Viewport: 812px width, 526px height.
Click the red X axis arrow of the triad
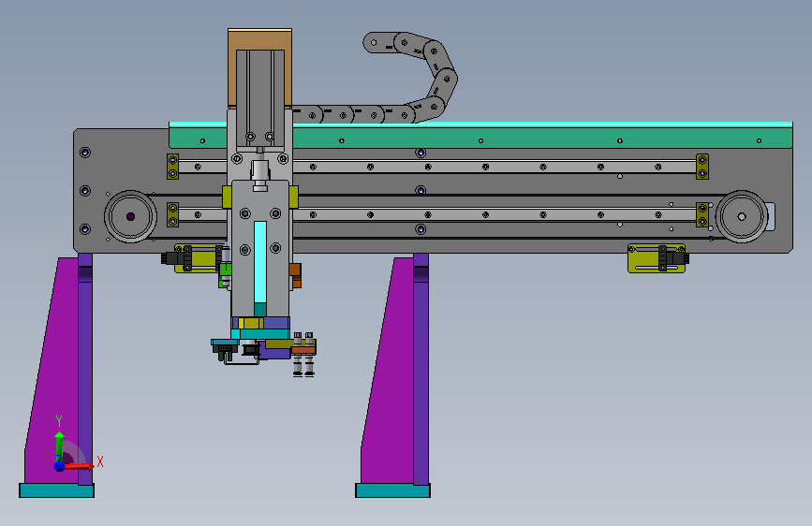[78, 466]
